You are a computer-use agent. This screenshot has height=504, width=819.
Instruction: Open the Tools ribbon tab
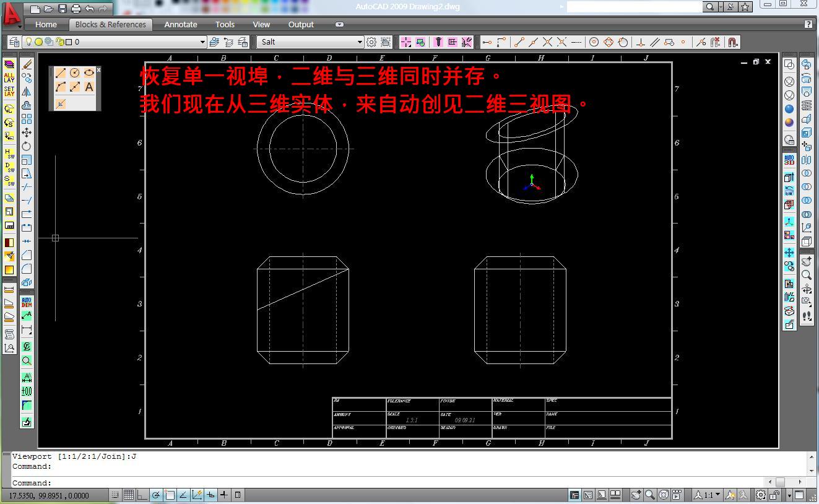(225, 25)
